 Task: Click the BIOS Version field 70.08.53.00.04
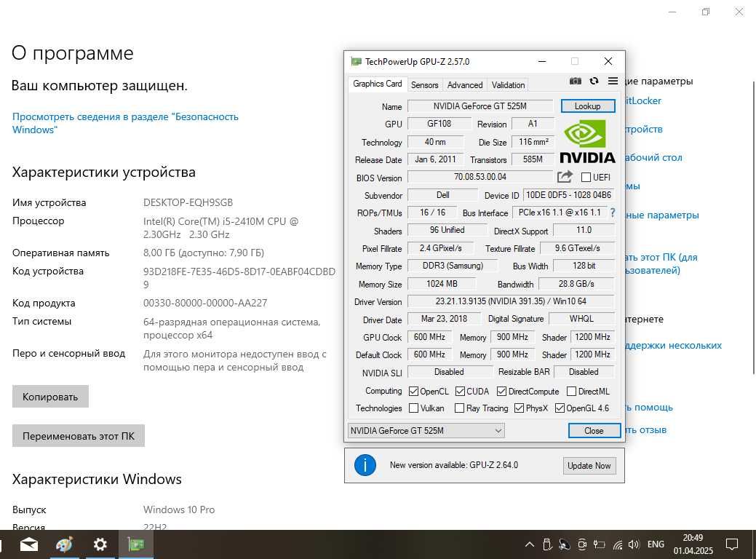480,177
